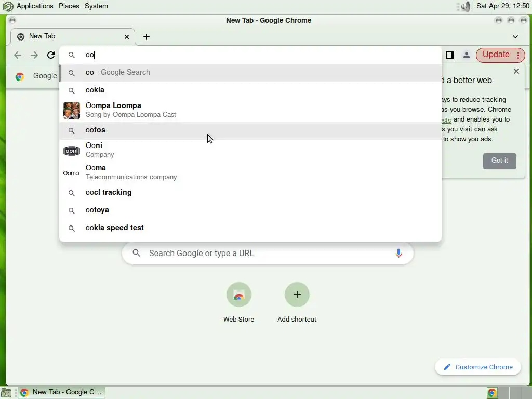Click inside the address bar text 'oo'
Viewport: 532px width, 399px height.
coord(89,55)
